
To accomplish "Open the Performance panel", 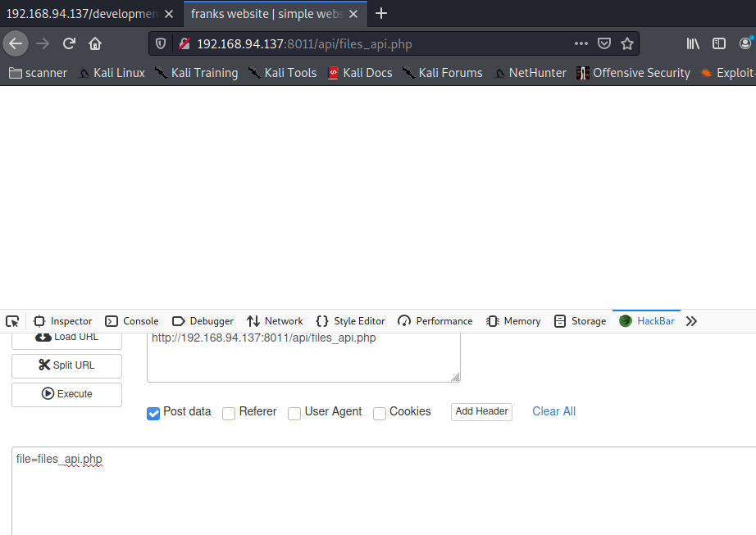I will [435, 321].
